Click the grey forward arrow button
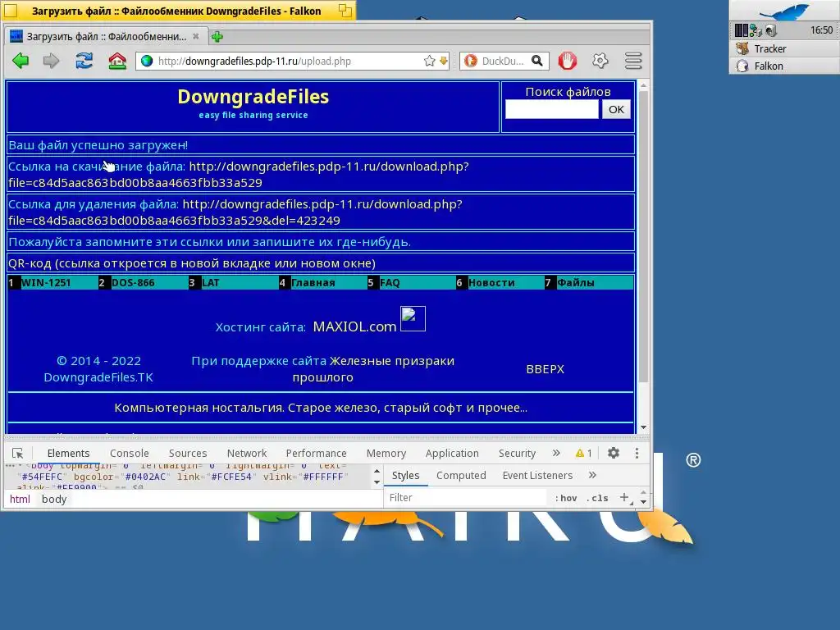Viewport: 840px width, 630px height. [x=52, y=61]
